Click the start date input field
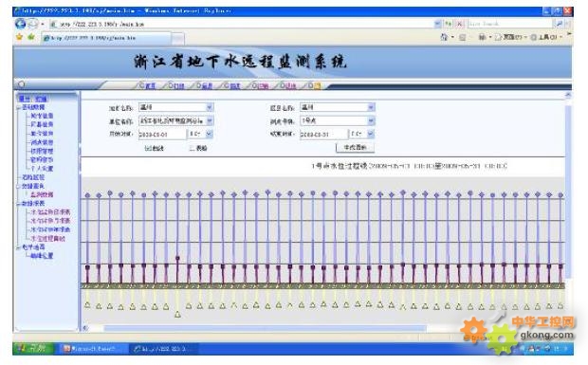Image resolution: width=588 pixels, height=365 pixels. pyautogui.click(x=162, y=135)
